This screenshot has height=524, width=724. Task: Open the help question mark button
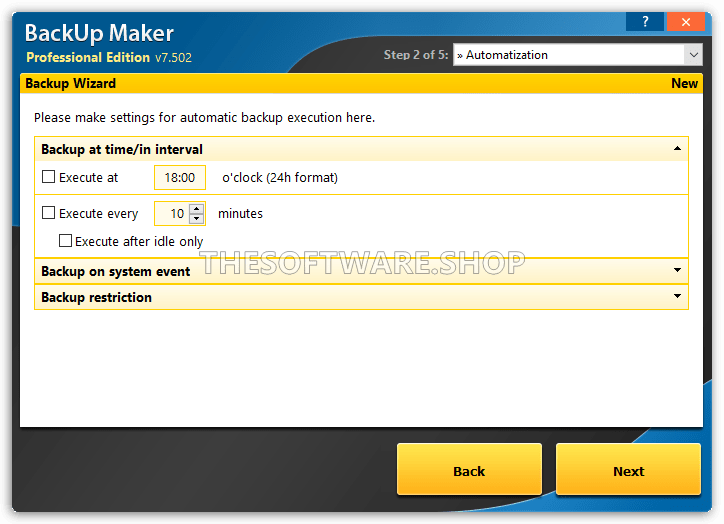click(645, 22)
